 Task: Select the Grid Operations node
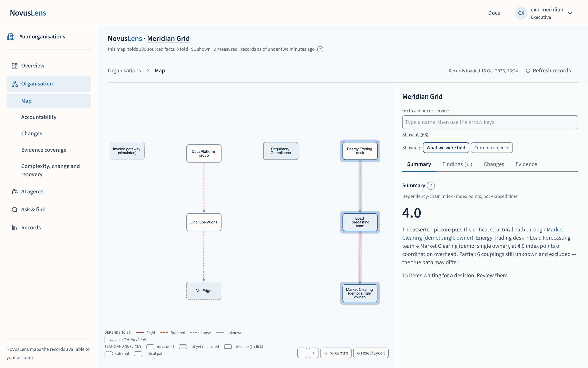pos(204,222)
